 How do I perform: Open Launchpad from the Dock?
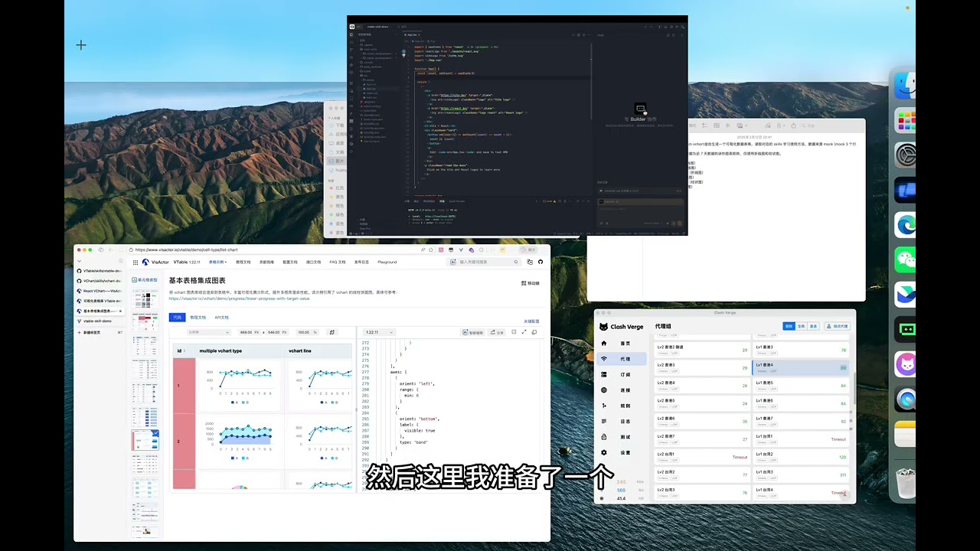point(906,121)
